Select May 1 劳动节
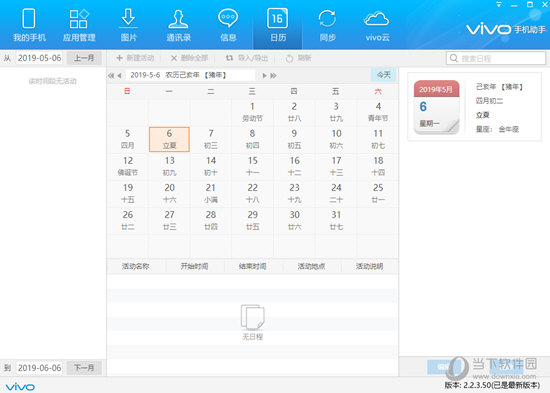The height and width of the screenshot is (393, 550). tap(253, 112)
